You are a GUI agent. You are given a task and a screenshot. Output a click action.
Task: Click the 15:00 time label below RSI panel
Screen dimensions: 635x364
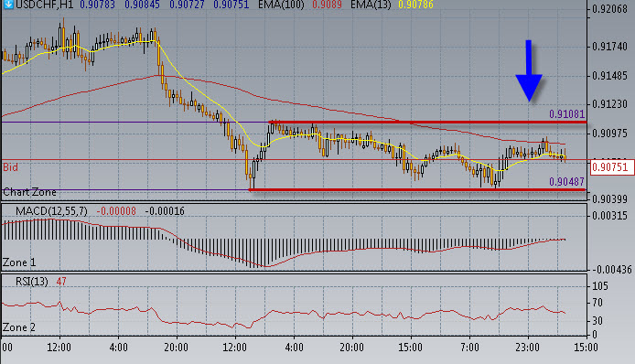(410, 348)
